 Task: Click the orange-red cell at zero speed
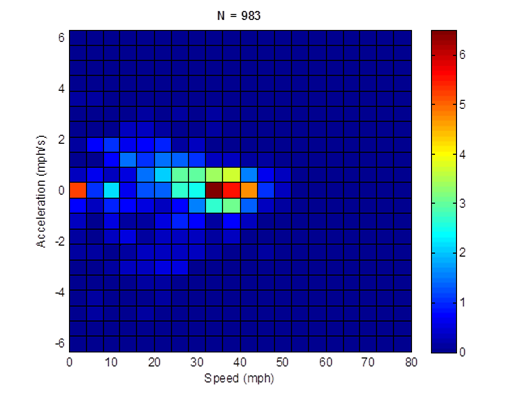(x=78, y=190)
